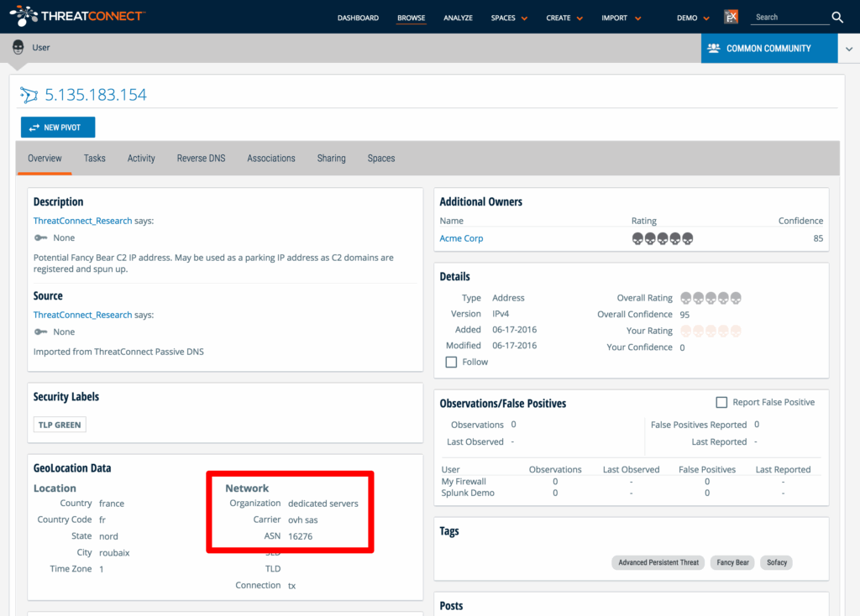Open the Analyze menu item
This screenshot has height=616, width=860.
coord(458,18)
